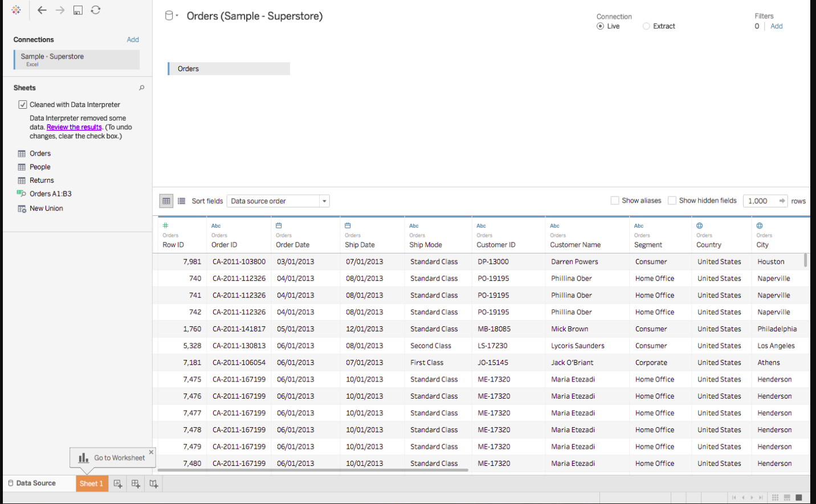Add a new worksheet icon

point(118,483)
